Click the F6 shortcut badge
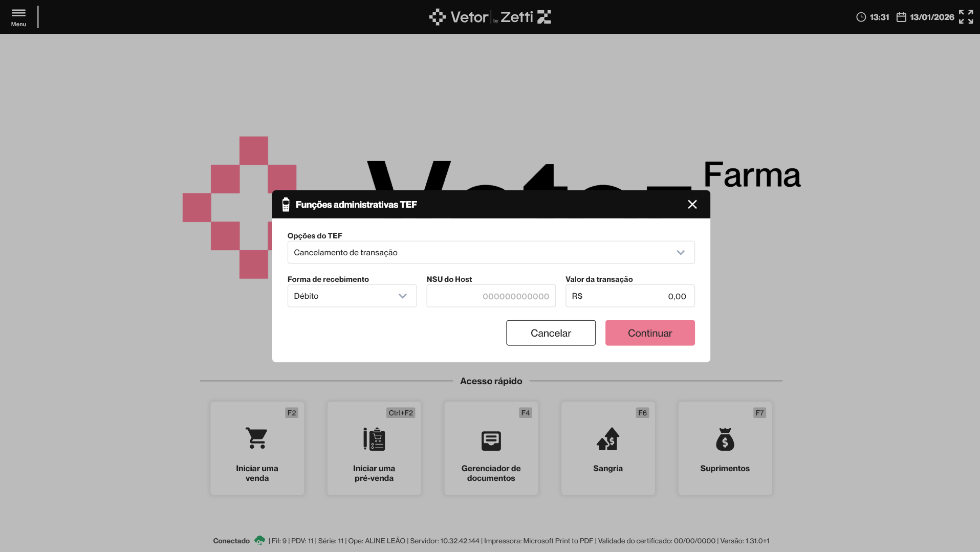The image size is (980, 552). [642, 413]
